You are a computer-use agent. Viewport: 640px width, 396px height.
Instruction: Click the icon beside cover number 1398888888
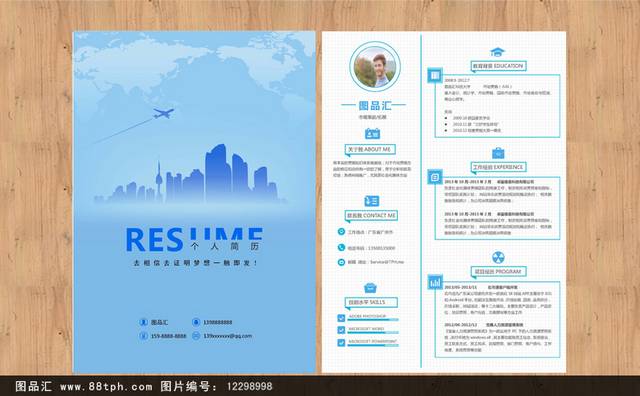point(196,322)
